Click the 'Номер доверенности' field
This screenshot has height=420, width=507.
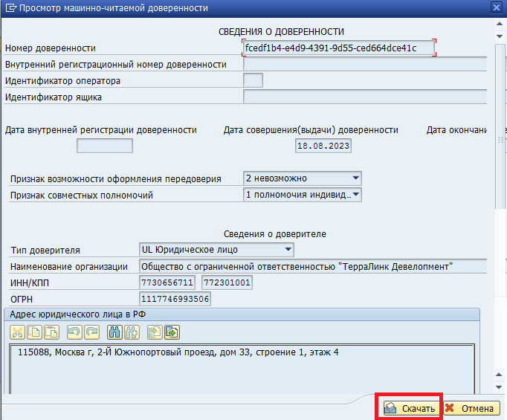338,48
